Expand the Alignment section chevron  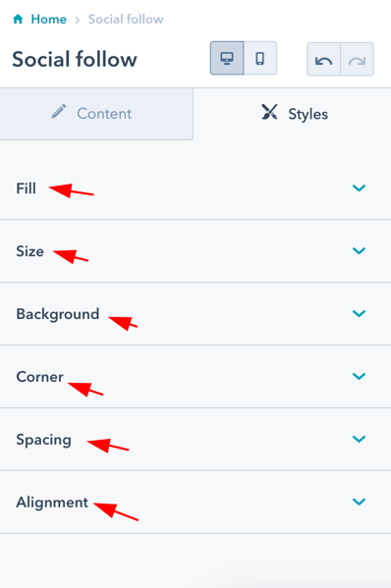point(360,502)
